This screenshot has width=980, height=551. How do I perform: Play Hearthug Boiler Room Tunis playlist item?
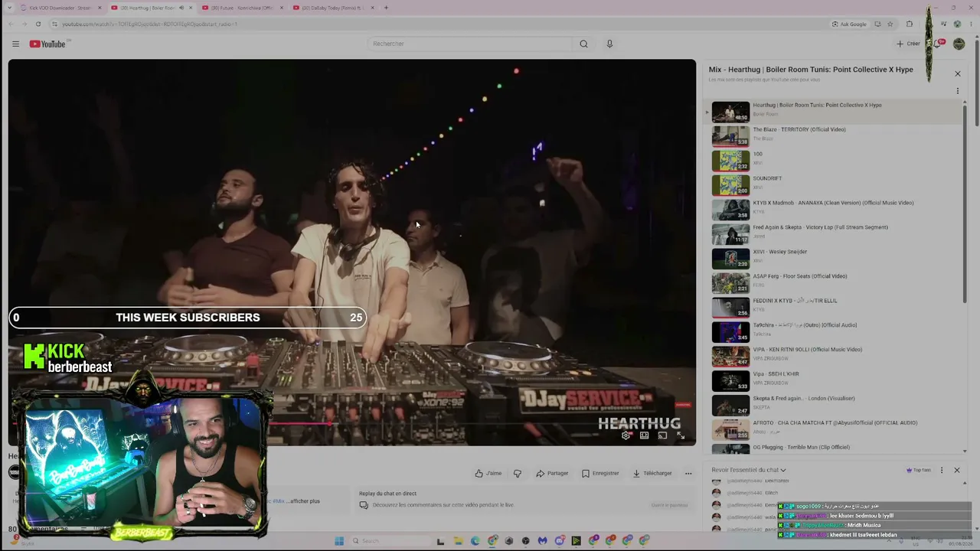pos(833,112)
